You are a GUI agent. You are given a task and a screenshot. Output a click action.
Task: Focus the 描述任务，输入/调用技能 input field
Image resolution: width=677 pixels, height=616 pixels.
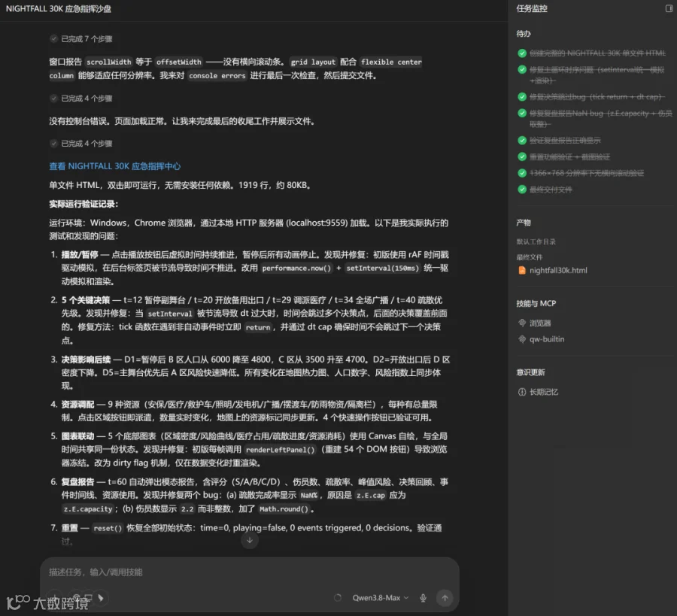[x=250, y=572]
